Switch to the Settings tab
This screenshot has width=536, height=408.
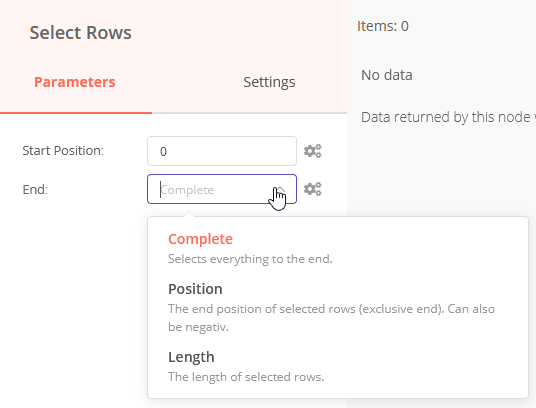[x=269, y=82]
